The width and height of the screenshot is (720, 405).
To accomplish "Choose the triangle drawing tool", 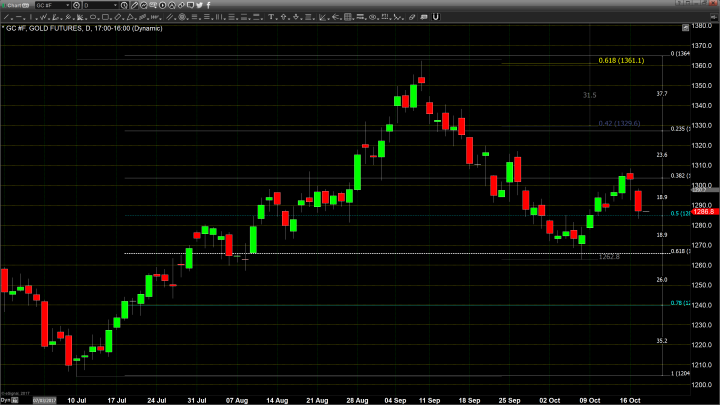I will (130, 17).
